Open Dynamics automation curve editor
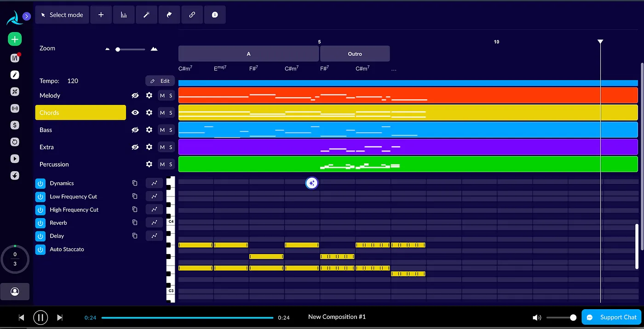This screenshot has width=644, height=329. [154, 183]
